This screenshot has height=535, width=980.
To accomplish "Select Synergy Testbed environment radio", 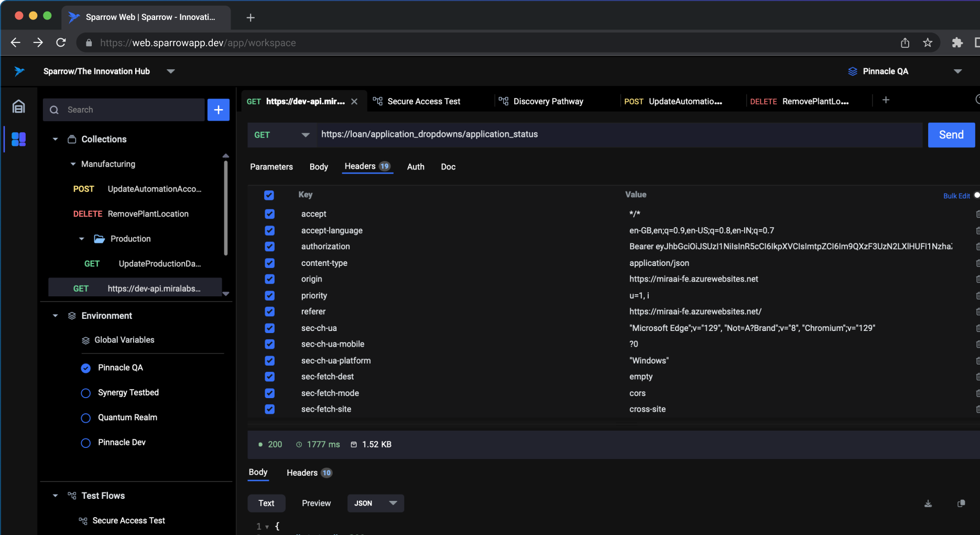I will [86, 393].
